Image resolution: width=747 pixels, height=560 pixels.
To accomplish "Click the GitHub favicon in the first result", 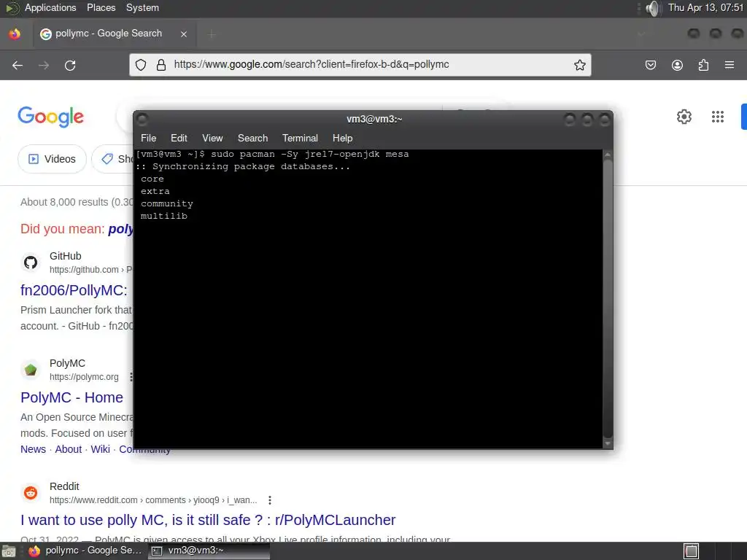I will click(x=31, y=262).
